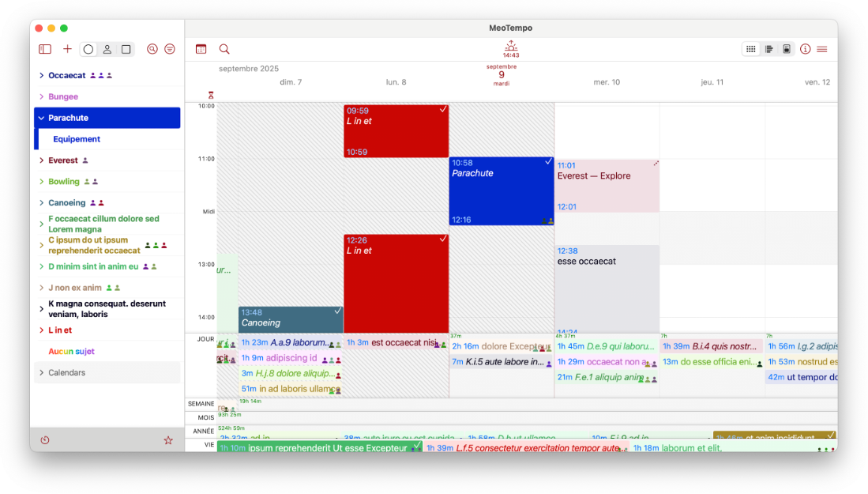Expand the Bungee subject chevron
Viewport: 868px width, 494px height.
tap(41, 97)
